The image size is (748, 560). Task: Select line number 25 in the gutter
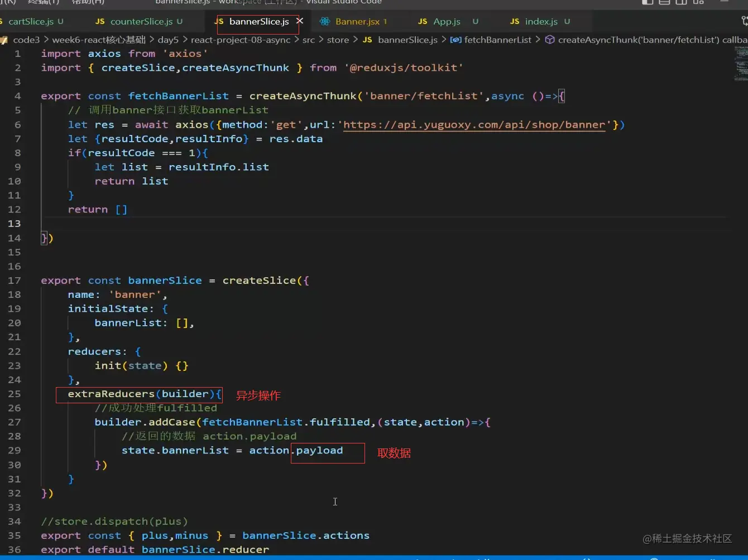[15, 394]
